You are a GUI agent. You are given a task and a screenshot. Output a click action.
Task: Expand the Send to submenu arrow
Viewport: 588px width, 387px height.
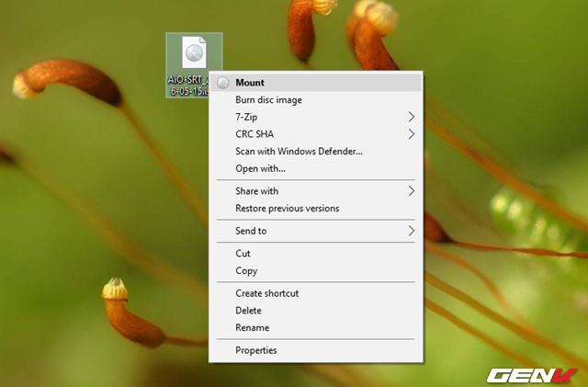coord(411,232)
